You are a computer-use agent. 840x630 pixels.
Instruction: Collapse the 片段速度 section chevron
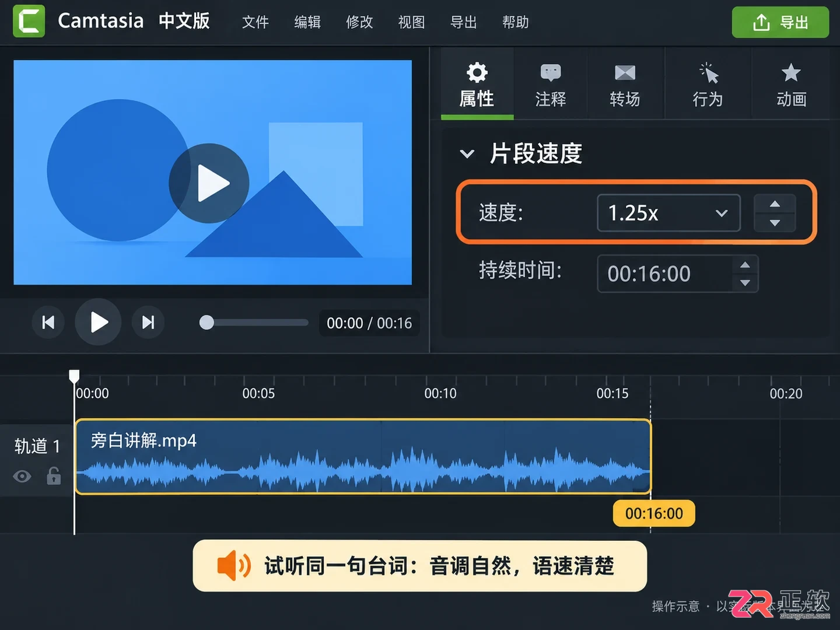point(467,154)
